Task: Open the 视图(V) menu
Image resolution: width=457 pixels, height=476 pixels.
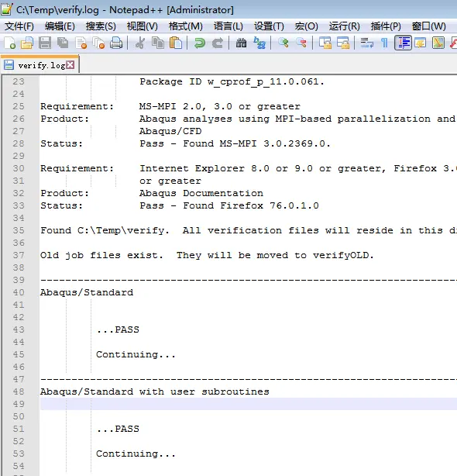Action: pyautogui.click(x=143, y=26)
